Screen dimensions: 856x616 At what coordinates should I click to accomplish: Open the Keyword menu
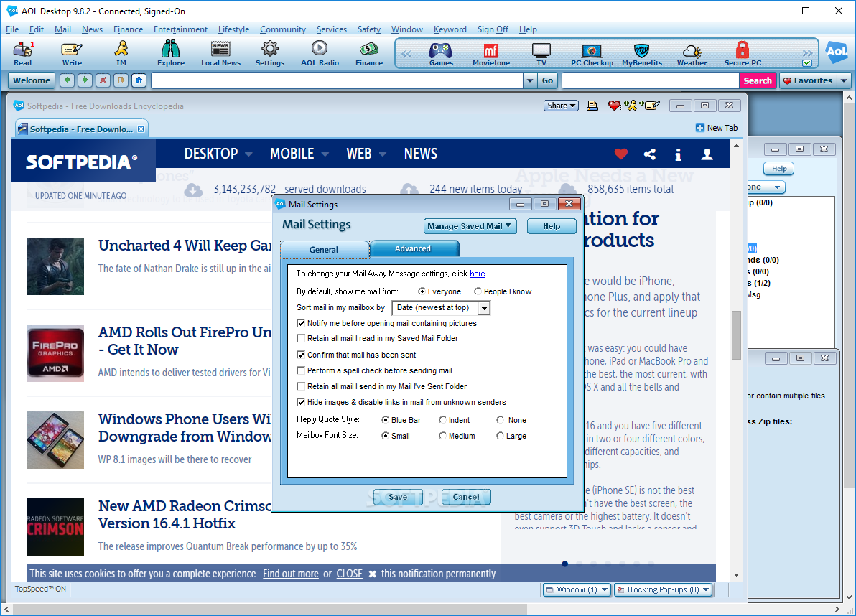450,29
